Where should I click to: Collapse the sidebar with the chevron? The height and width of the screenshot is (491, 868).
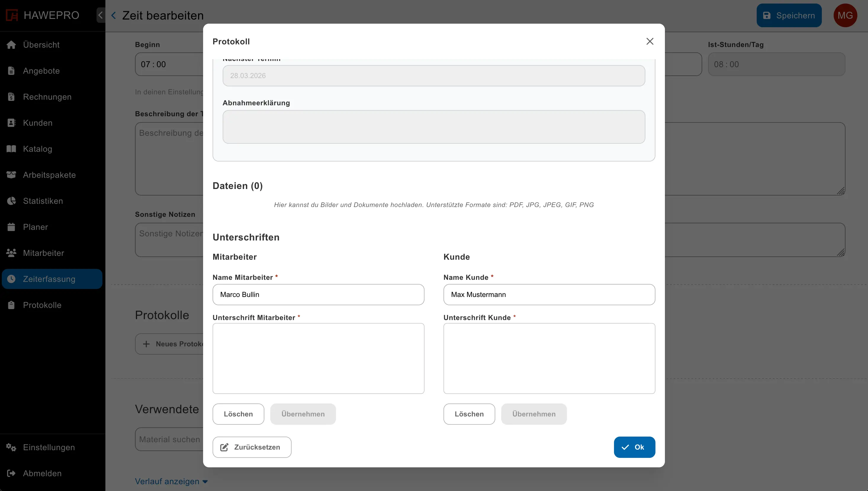(x=100, y=15)
